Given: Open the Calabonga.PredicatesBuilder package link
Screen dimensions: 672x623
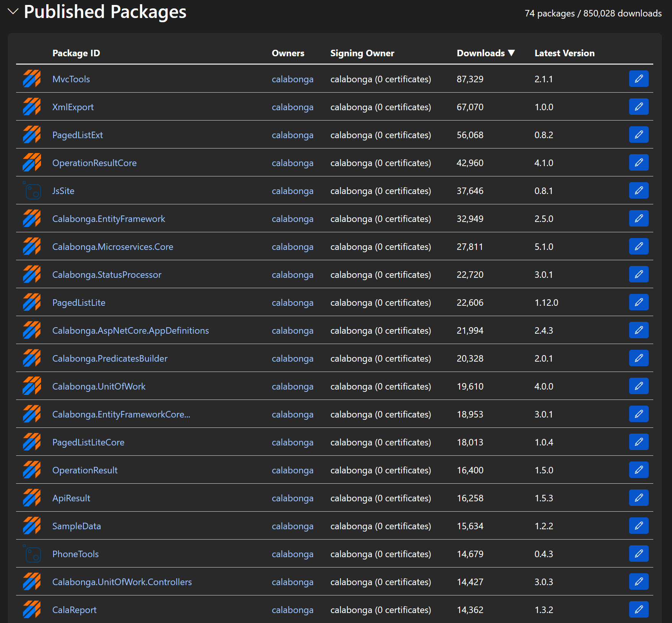Looking at the screenshot, I should tap(110, 359).
